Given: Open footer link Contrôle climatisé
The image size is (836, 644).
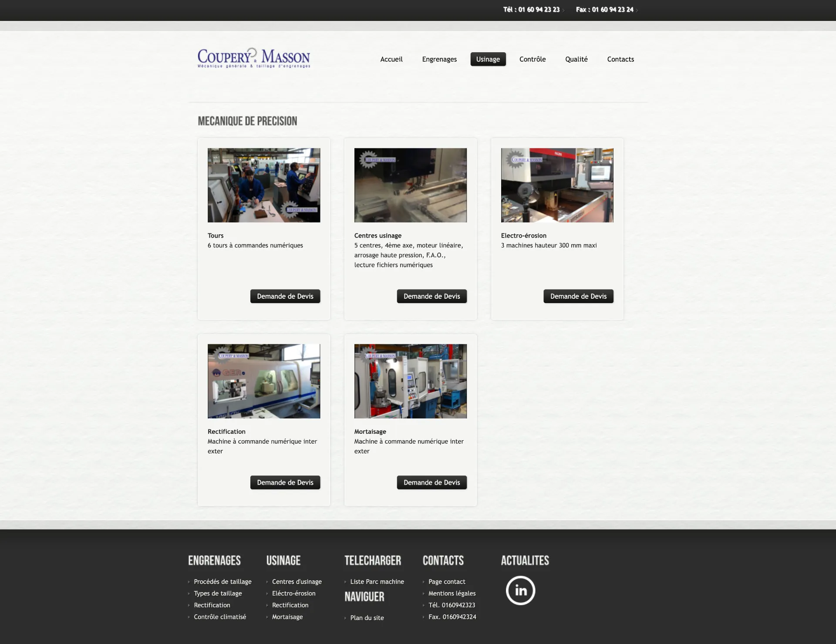Looking at the screenshot, I should (x=220, y=617).
